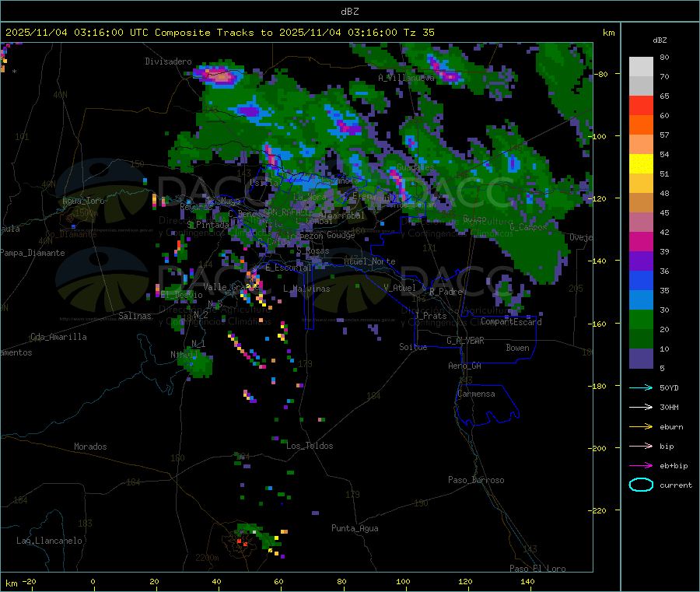Click the 'Paso_El_Loro' map label
This screenshot has width=700, height=592.
point(537,569)
